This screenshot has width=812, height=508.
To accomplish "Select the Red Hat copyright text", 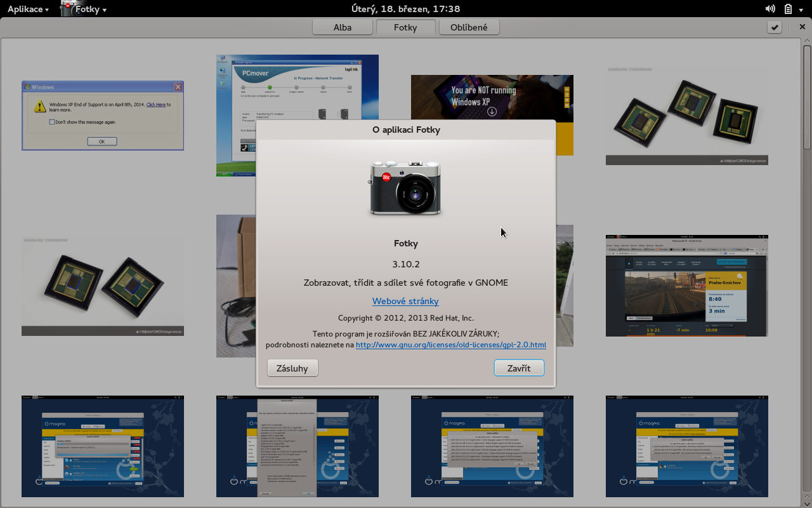I will click(406, 318).
